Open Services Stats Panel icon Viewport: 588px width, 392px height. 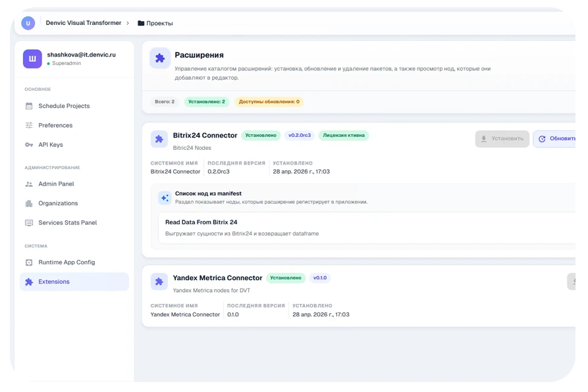29,223
